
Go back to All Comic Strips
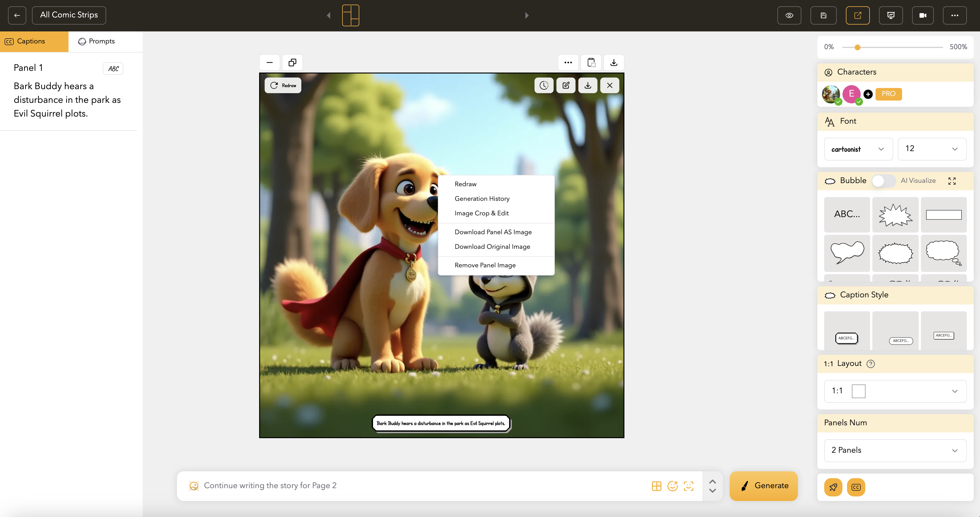(x=69, y=15)
